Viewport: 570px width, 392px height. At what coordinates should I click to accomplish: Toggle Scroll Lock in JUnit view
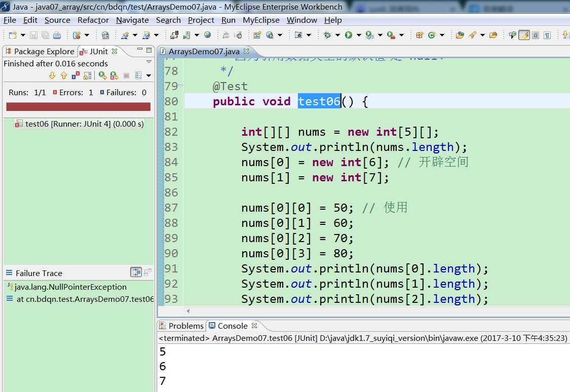coord(87,75)
